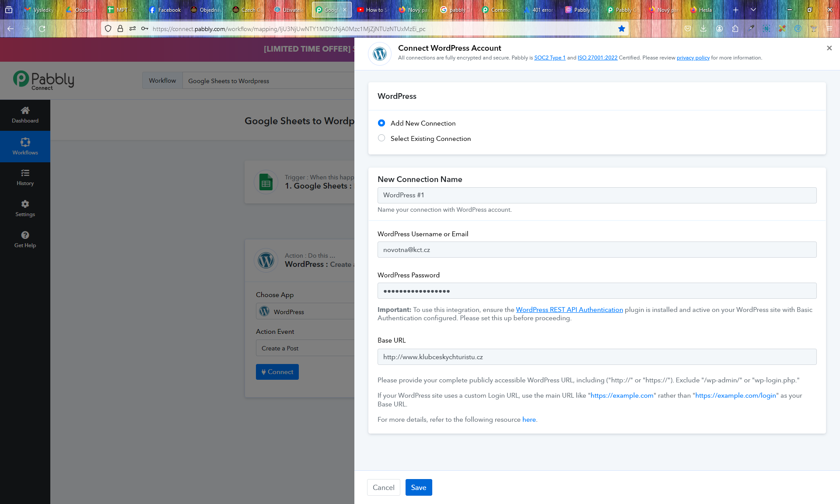Switch to the Facebook browser tab
840x504 pixels.
point(165,10)
